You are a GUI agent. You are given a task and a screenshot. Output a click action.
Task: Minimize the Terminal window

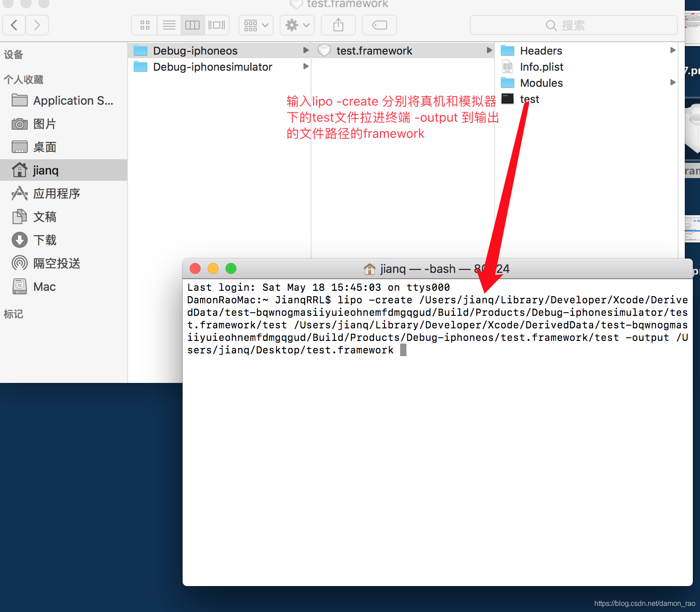pyautogui.click(x=213, y=268)
